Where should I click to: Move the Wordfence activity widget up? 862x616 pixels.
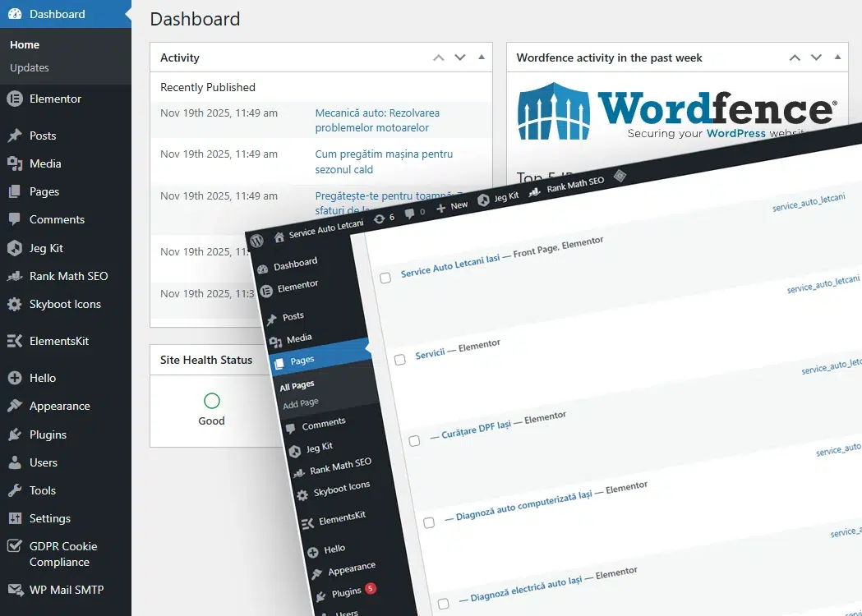[x=795, y=57]
